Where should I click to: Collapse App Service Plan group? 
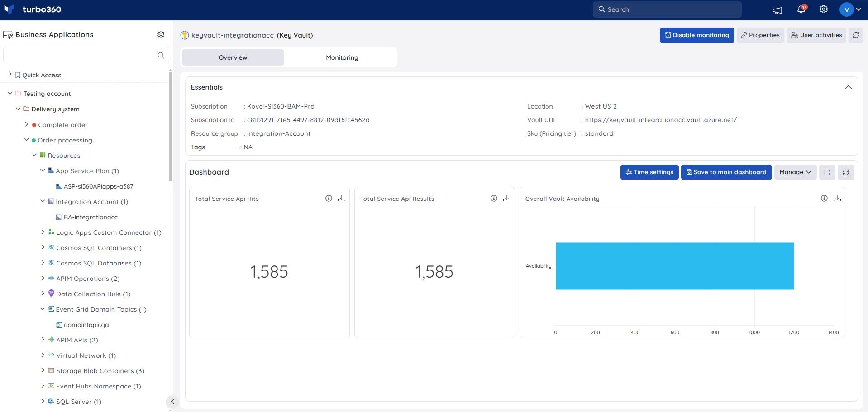[43, 170]
